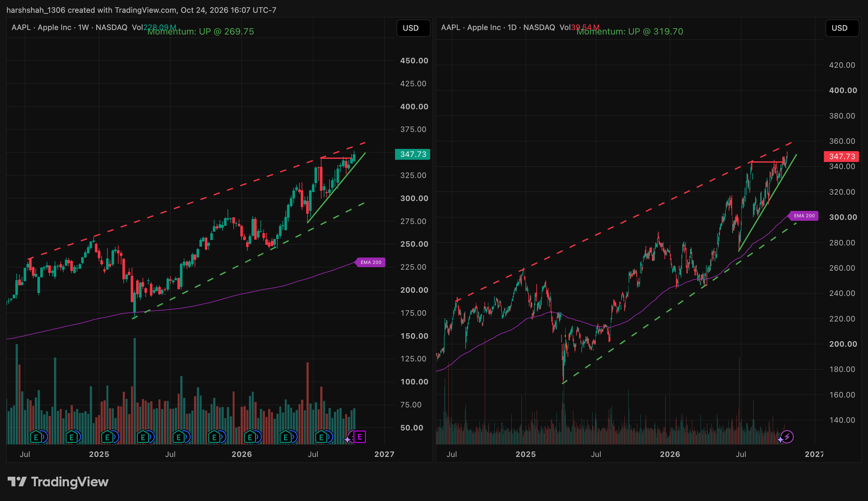Viewport: 868px width, 501px height.
Task: Select the solid green trendline on daily chart
Action: [768, 203]
